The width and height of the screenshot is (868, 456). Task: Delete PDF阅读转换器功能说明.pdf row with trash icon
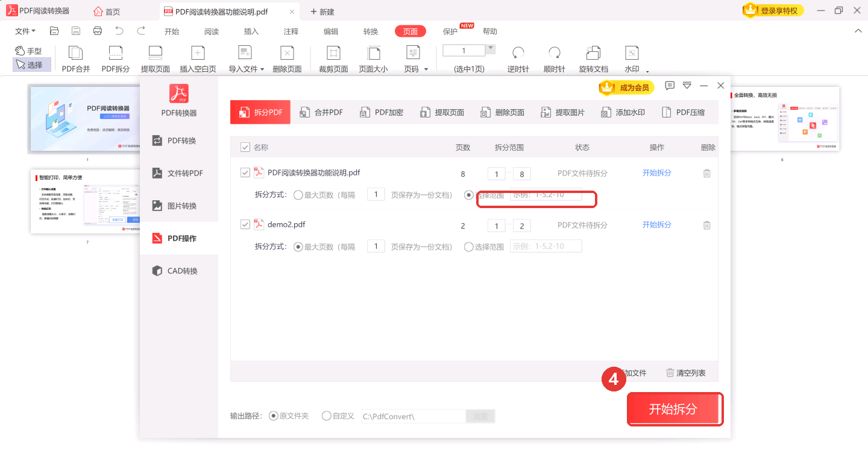pos(707,173)
